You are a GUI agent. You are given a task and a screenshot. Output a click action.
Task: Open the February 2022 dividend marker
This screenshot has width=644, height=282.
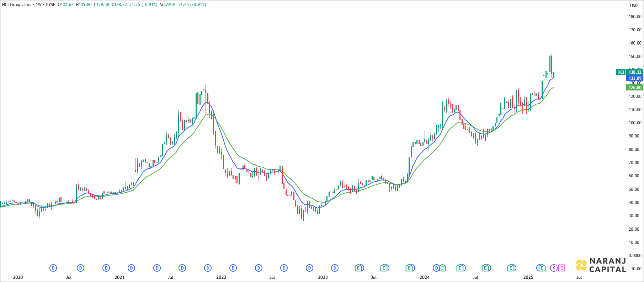click(233, 268)
